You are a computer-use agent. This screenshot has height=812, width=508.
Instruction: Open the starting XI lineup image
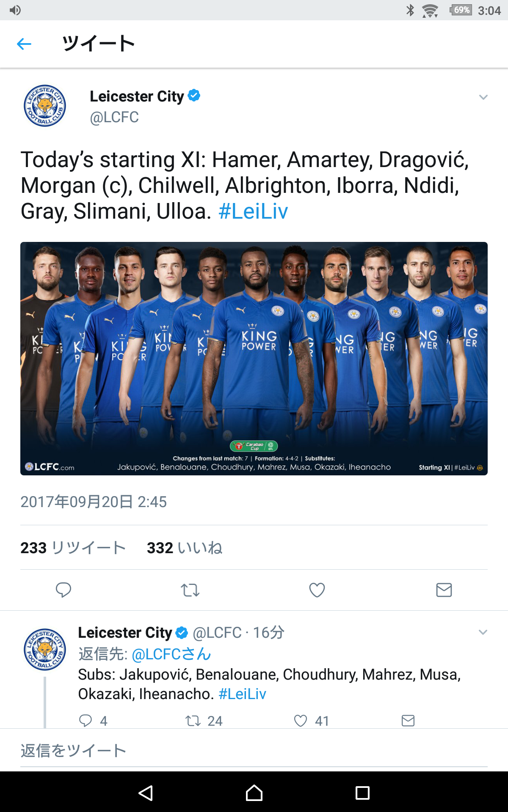click(254, 358)
